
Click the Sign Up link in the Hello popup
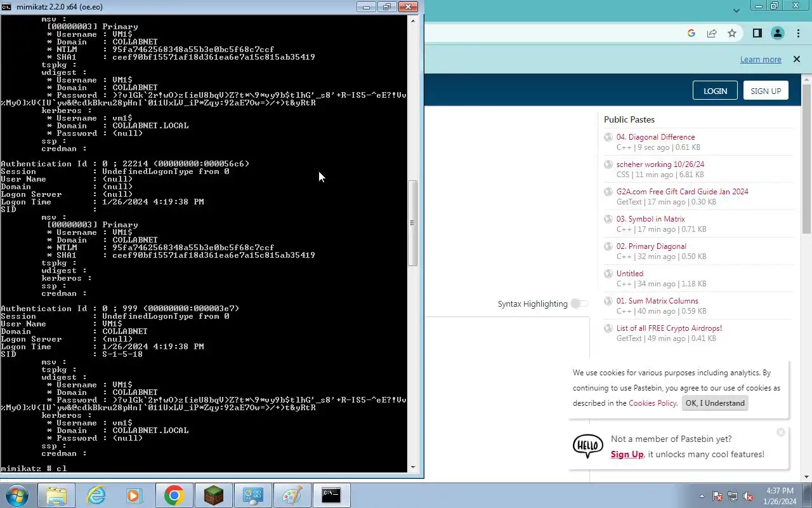tap(627, 455)
